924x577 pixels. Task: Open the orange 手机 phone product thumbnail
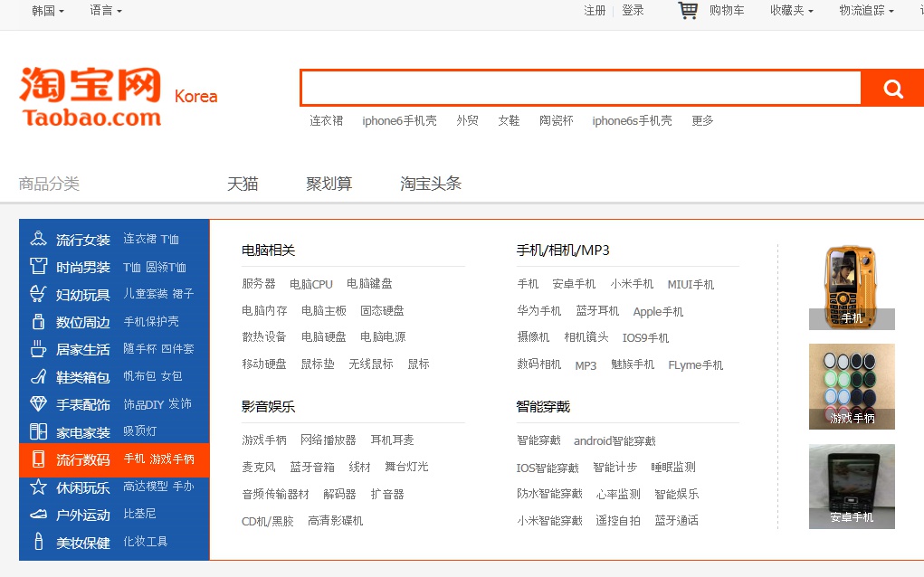click(852, 287)
